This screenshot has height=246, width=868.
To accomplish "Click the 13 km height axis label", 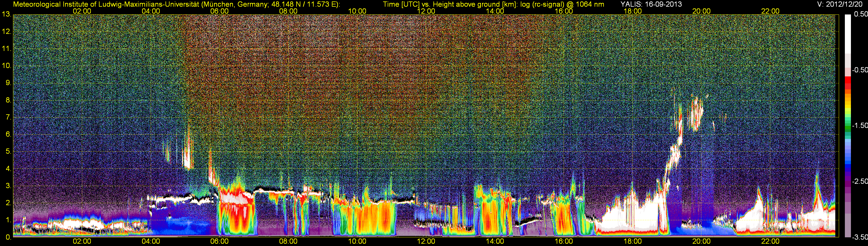I will click(x=7, y=14).
